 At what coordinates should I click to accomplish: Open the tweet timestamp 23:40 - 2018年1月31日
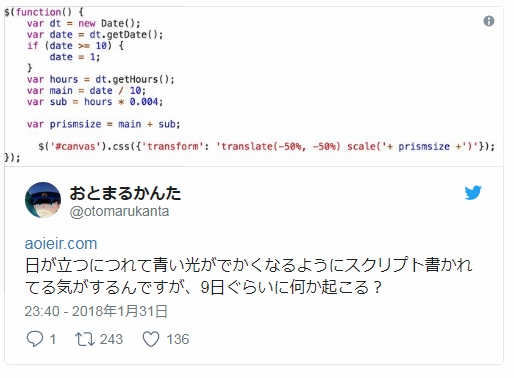[96, 311]
